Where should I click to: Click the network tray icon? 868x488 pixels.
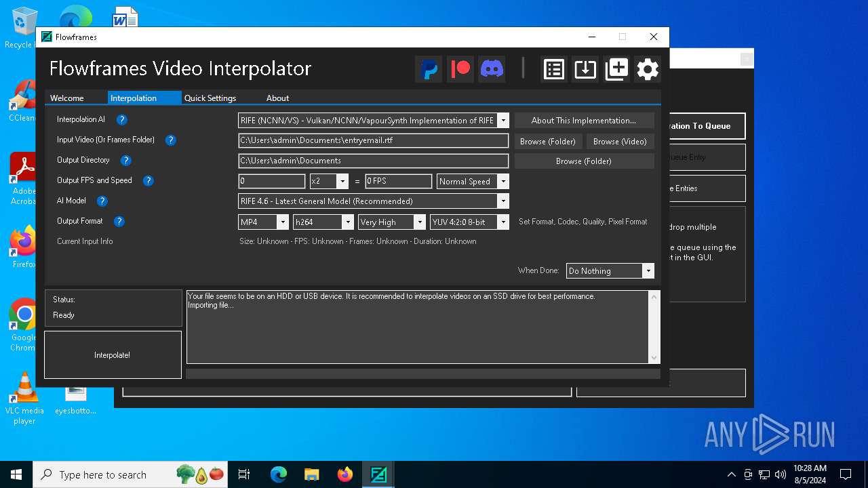click(x=764, y=474)
